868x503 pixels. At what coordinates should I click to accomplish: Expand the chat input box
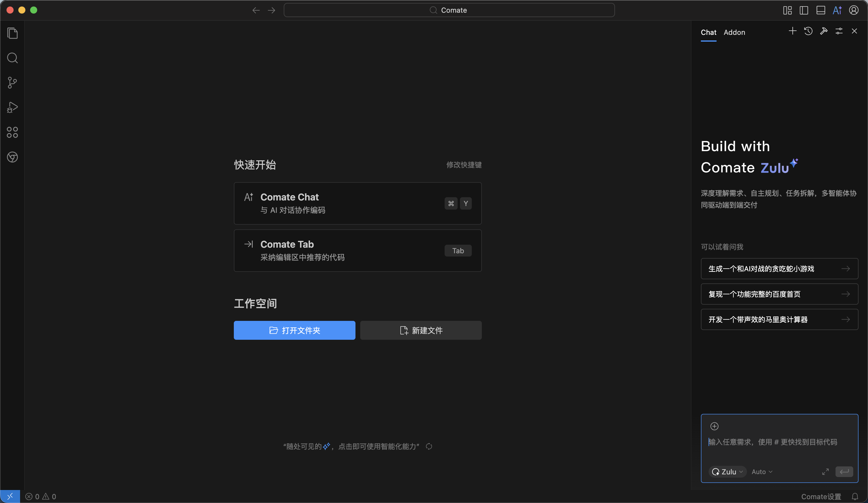825,472
